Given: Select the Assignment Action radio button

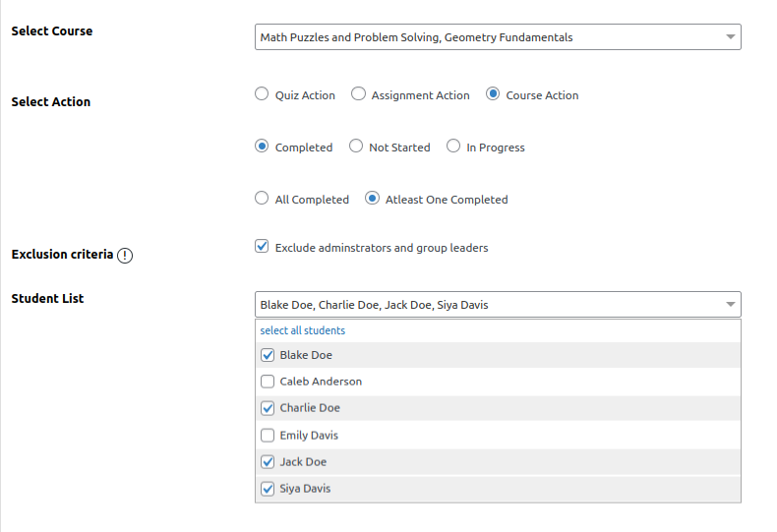Looking at the screenshot, I should coord(359,94).
